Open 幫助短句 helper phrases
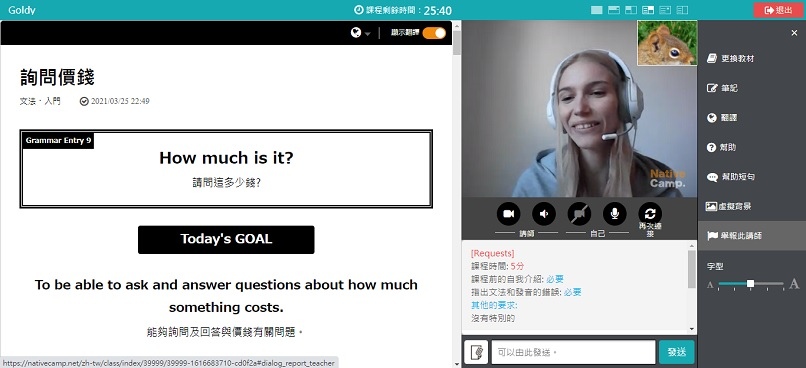 [752, 177]
